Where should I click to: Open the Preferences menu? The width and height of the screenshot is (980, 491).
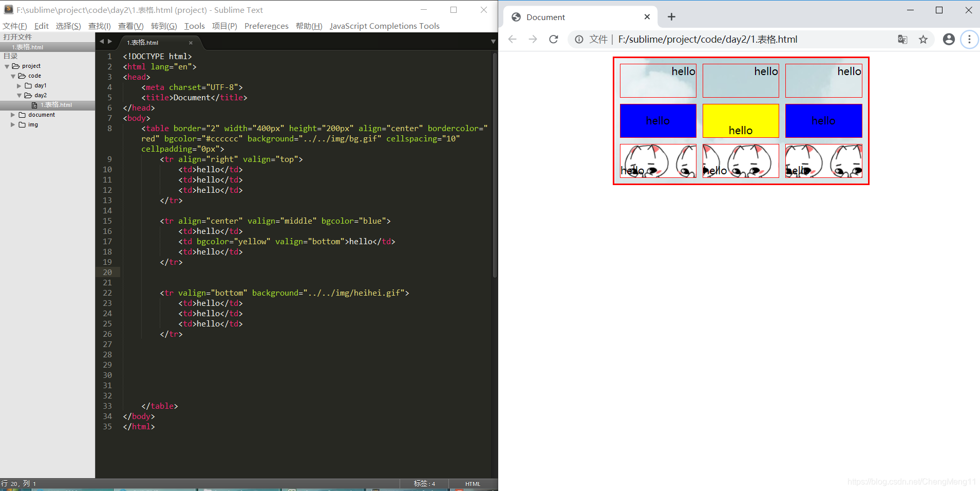(x=267, y=26)
